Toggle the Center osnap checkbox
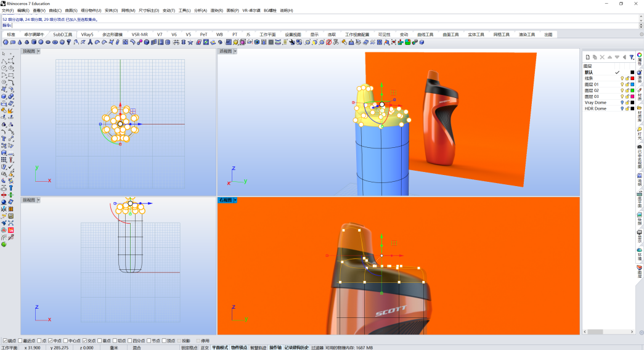 point(65,341)
